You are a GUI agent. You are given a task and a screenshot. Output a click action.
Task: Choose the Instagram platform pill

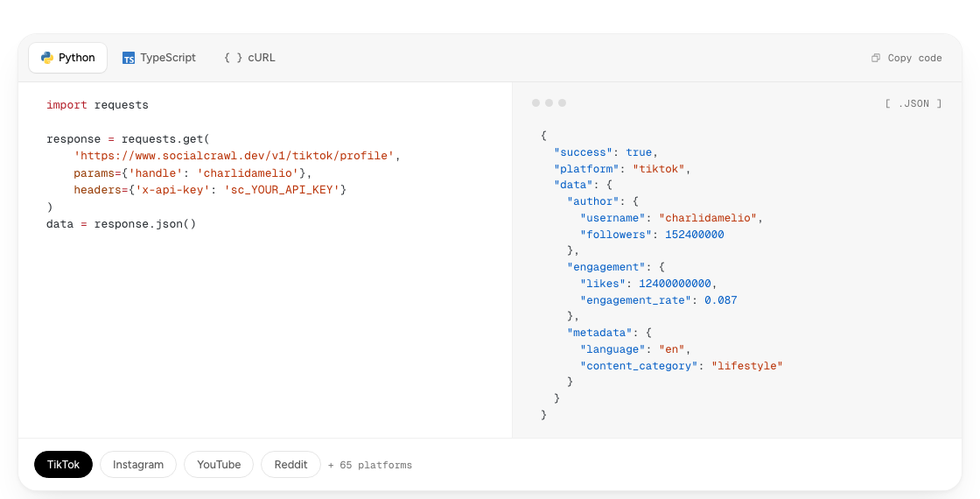pos(138,465)
